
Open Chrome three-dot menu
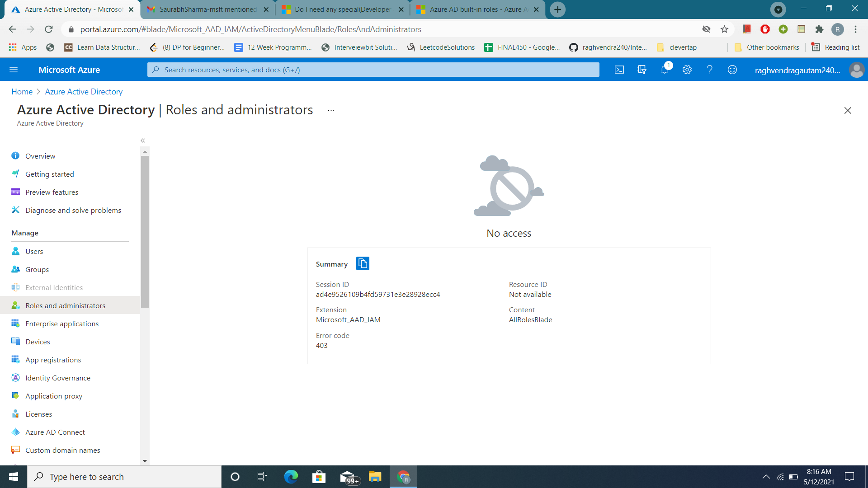[x=855, y=29]
